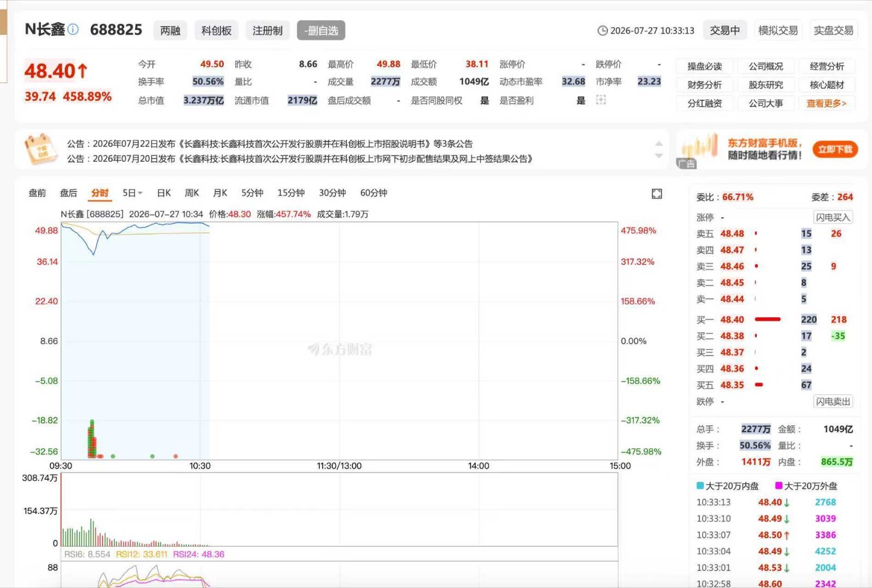Switch to the 盘后 tab
Screen dimensions: 872x588
pyautogui.click(x=69, y=193)
